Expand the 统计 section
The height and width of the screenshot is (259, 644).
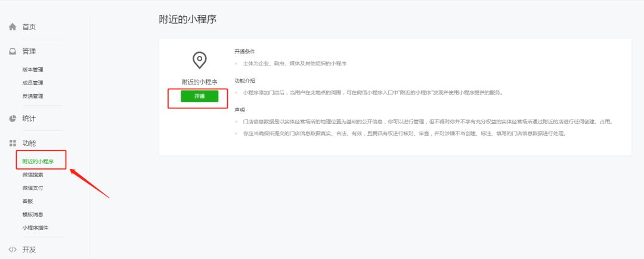click(29, 118)
